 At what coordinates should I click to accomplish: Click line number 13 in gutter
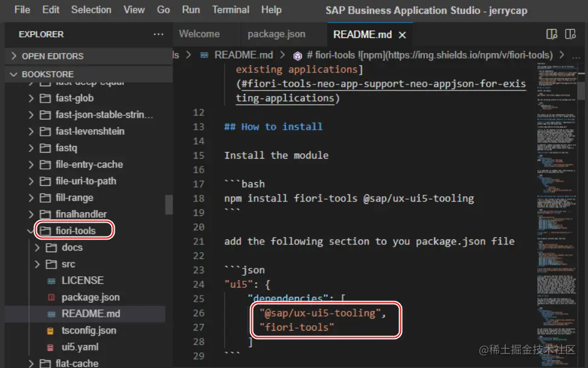(x=199, y=127)
